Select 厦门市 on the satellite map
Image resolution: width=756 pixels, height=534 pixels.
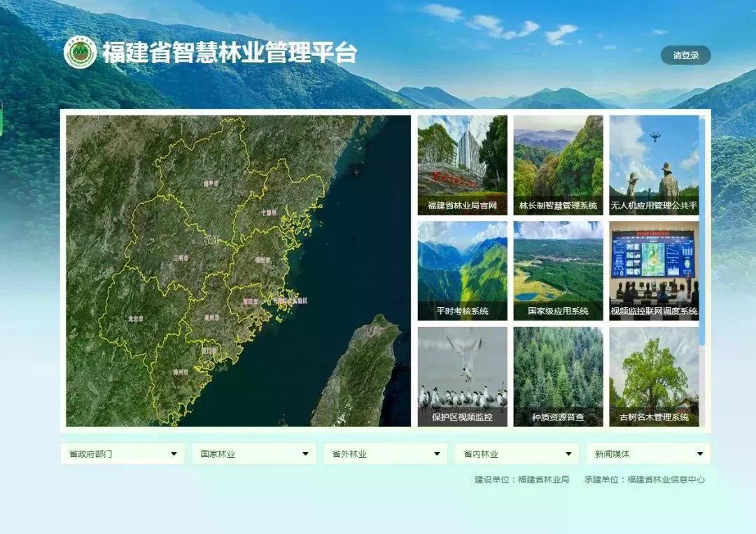tap(209, 351)
